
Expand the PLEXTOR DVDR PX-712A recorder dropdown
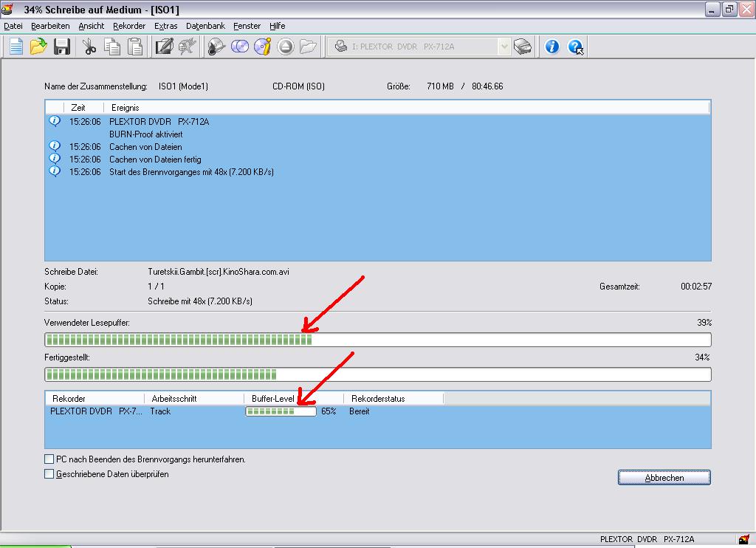[x=504, y=47]
